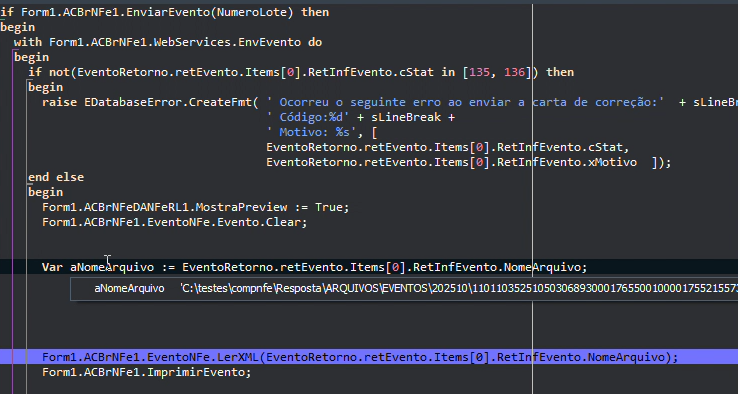
Task: Click the CreateFmt method name
Action: point(220,102)
